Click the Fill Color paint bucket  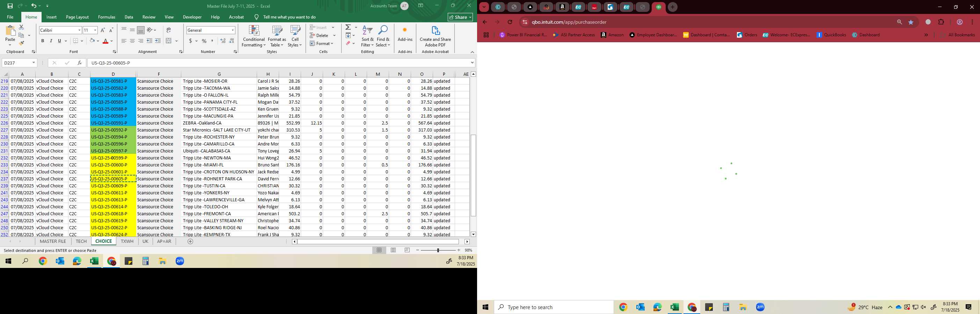pos(92,41)
